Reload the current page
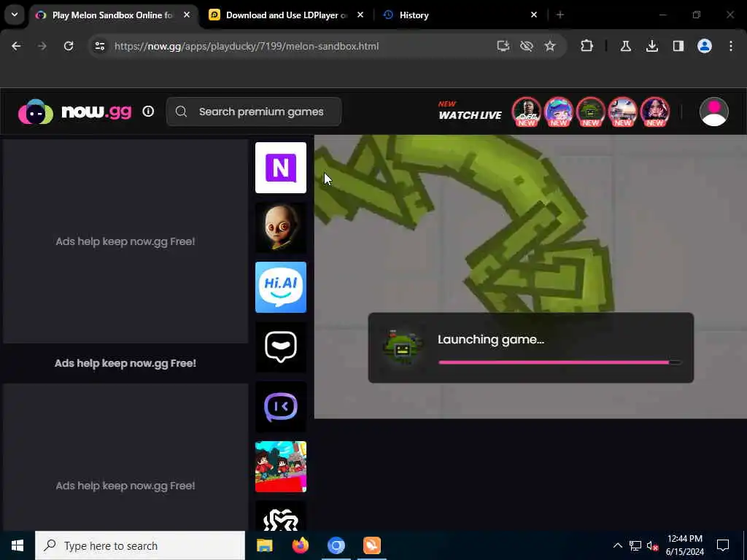The height and width of the screenshot is (560, 747). pos(69,46)
